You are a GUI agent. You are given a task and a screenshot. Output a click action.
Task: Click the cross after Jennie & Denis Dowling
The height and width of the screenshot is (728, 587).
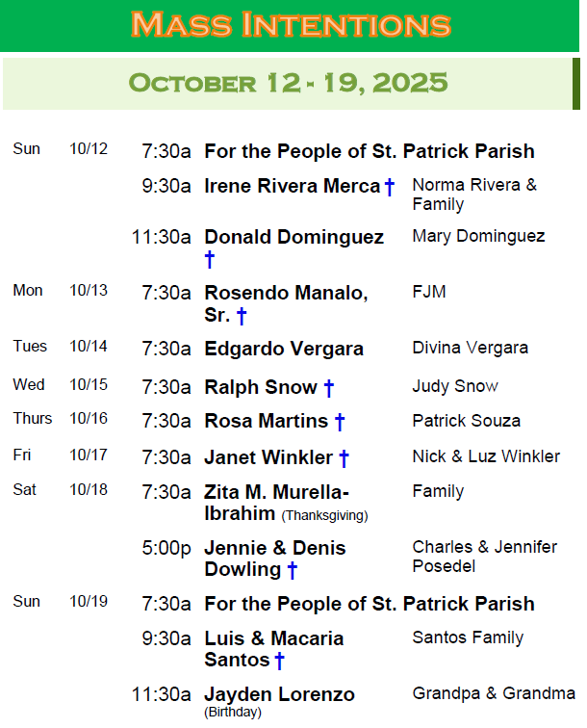292,570
